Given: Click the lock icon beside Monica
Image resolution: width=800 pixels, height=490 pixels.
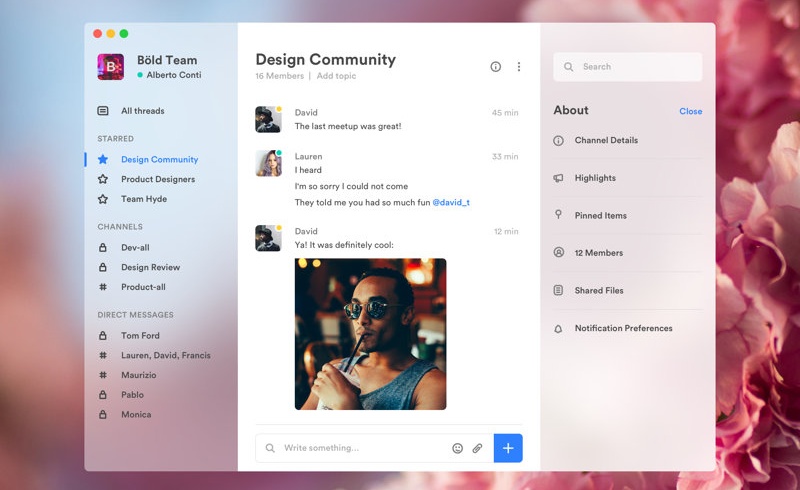Looking at the screenshot, I should tap(103, 414).
